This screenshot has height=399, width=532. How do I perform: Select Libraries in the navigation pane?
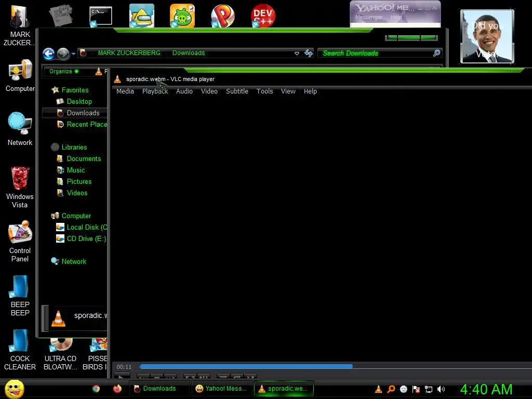coord(74,147)
